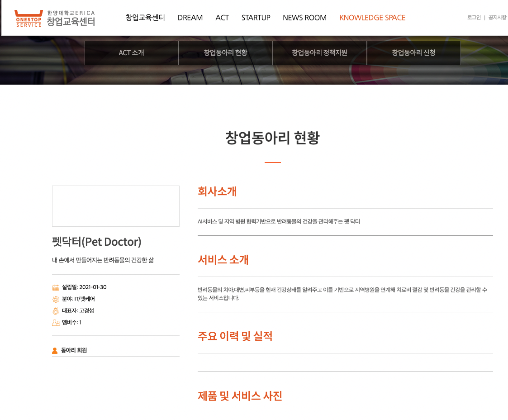
Task: Click the orange user icon beside 동아리 회원
Action: tap(55, 351)
